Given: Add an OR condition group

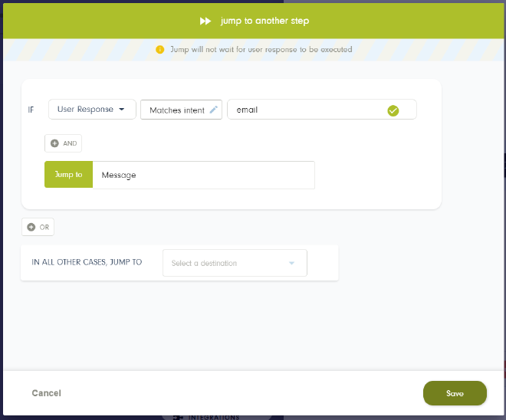Looking at the screenshot, I should [38, 227].
